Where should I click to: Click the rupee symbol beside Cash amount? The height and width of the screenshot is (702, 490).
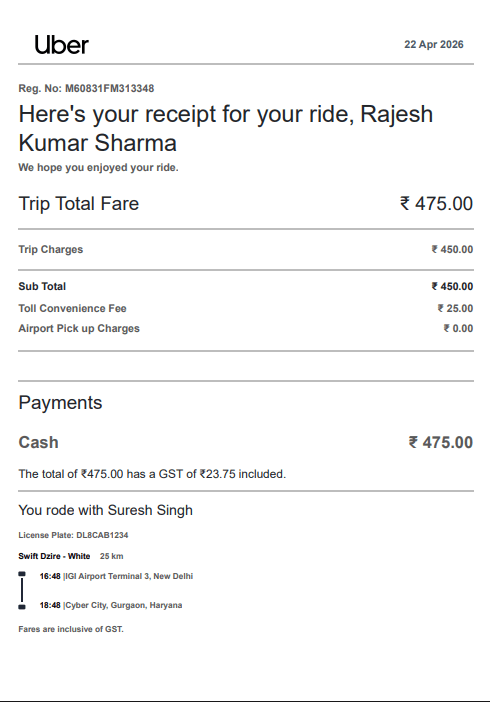point(413,442)
